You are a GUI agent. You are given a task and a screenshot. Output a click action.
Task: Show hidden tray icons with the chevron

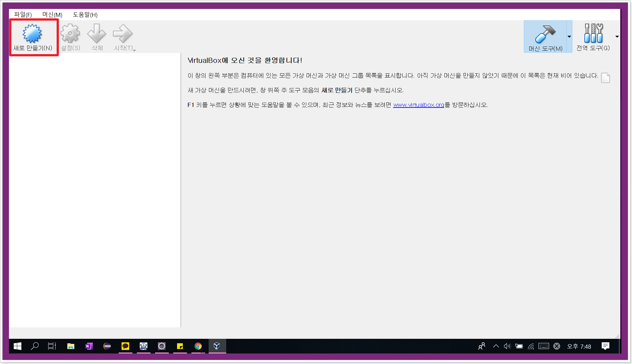[x=496, y=346]
